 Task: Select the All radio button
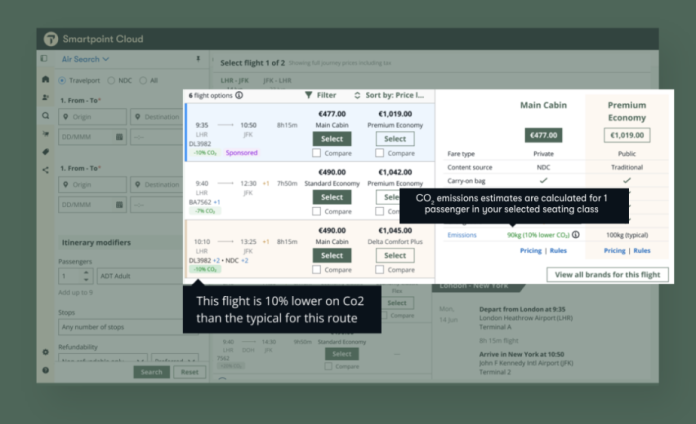[143, 80]
